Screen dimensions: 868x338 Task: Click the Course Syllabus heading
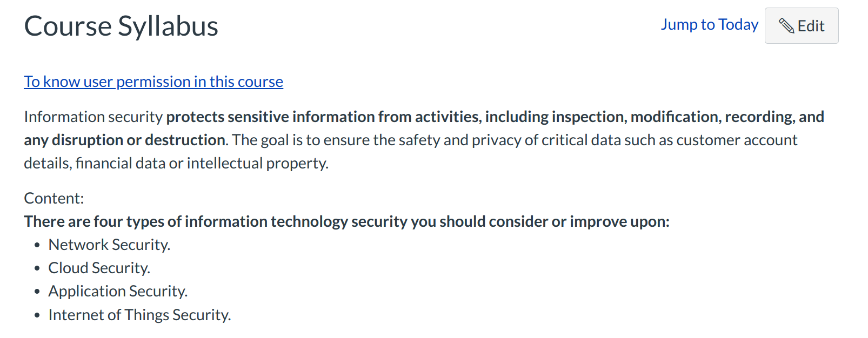(x=121, y=26)
